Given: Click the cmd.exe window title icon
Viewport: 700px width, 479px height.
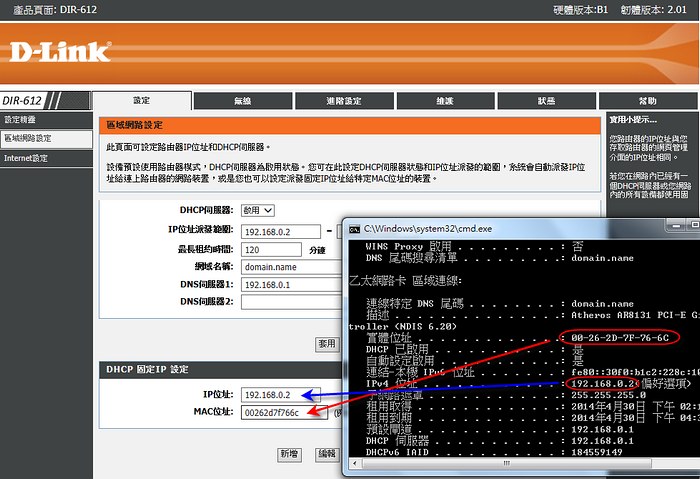Looking at the screenshot, I should point(352,227).
